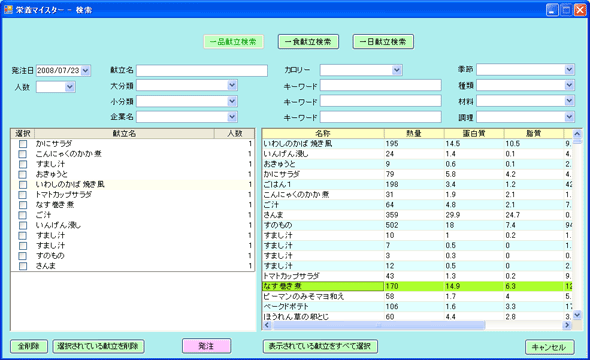Click 選択 header in left list
This screenshot has height=360, width=590.
point(23,134)
